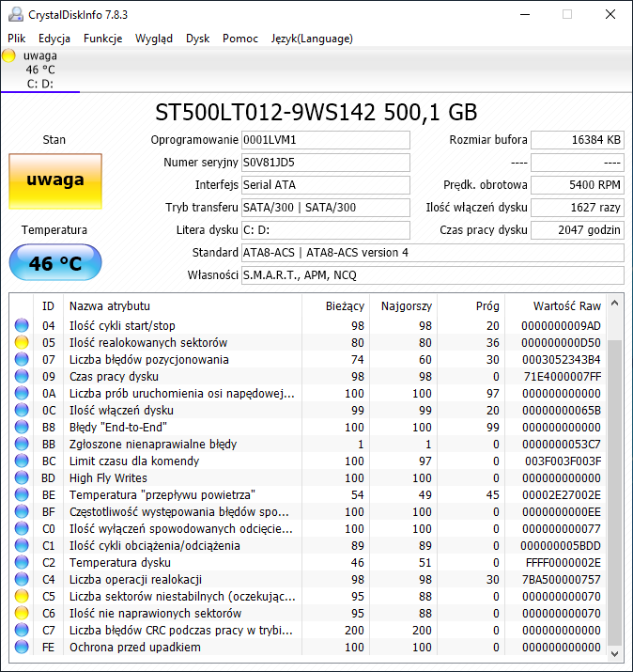Viewport: 633px width, 672px height.
Task: Click the serial number field S0V81JD5
Action: (x=326, y=163)
